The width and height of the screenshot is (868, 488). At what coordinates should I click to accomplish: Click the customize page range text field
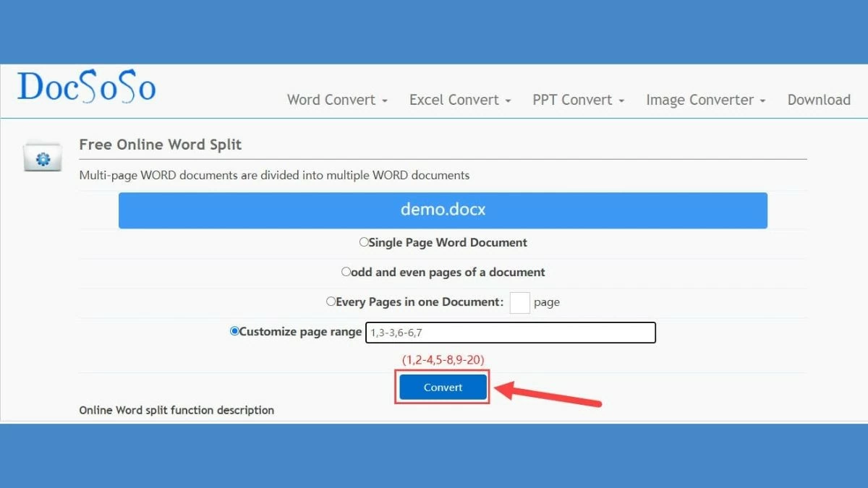511,333
